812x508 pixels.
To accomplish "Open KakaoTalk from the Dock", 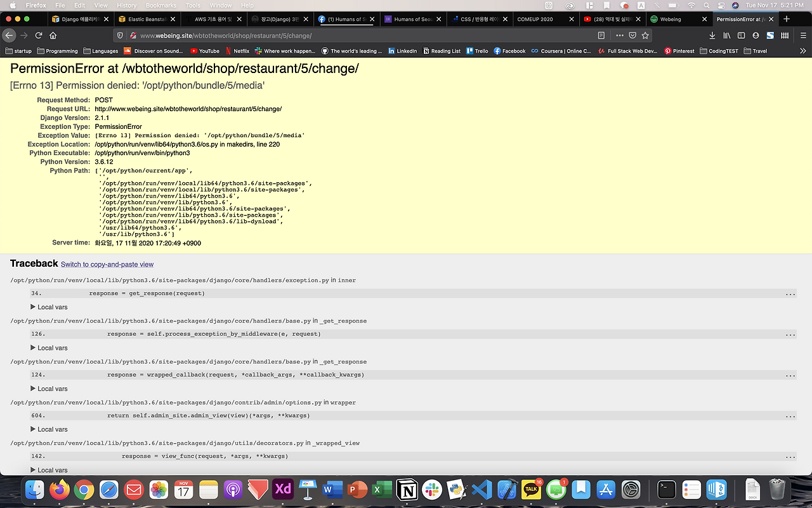I will (530, 489).
